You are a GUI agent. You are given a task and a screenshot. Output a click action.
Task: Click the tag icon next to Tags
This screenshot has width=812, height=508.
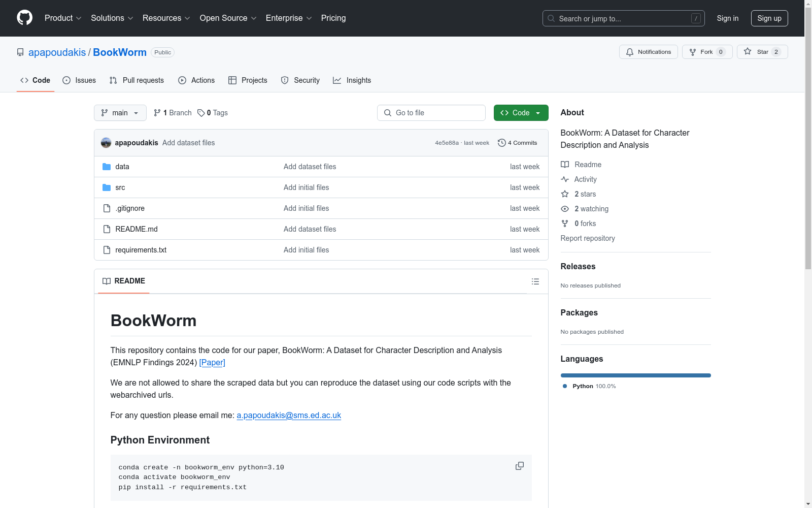click(201, 113)
